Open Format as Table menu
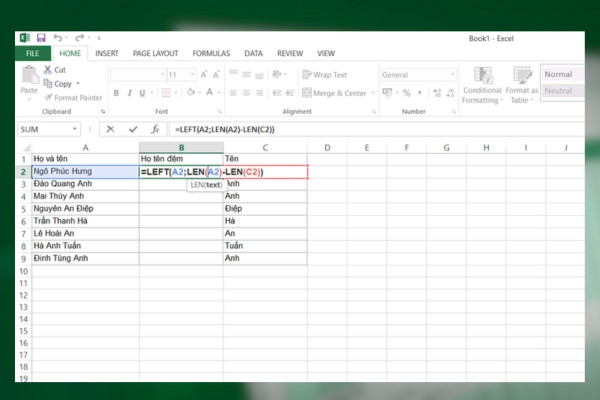Screen dimensions: 600x400 click(522, 85)
